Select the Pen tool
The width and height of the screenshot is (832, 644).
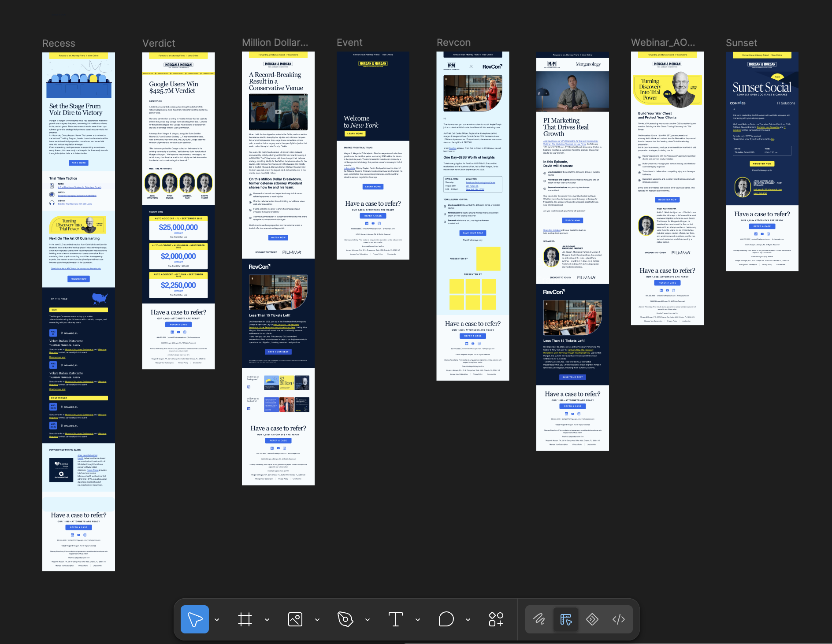[x=345, y=619]
